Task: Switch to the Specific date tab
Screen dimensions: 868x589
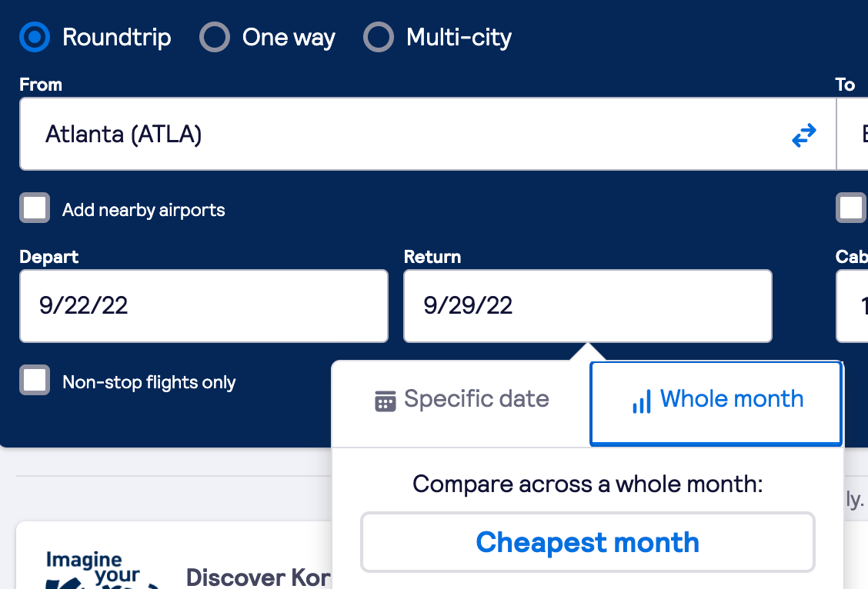Action: click(x=462, y=400)
